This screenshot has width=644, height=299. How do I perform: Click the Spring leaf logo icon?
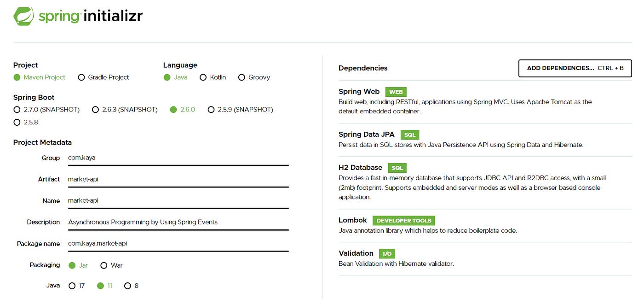pos(23,16)
